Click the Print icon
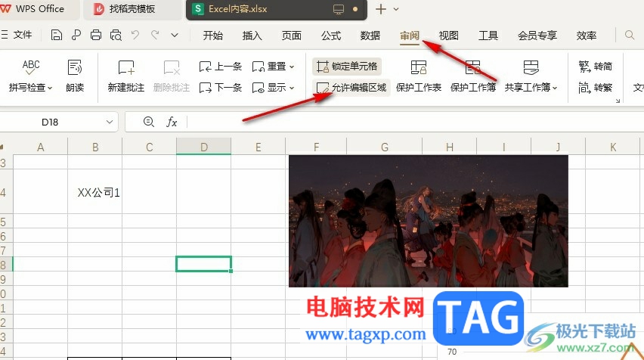This screenshot has height=360, width=644. [96, 36]
